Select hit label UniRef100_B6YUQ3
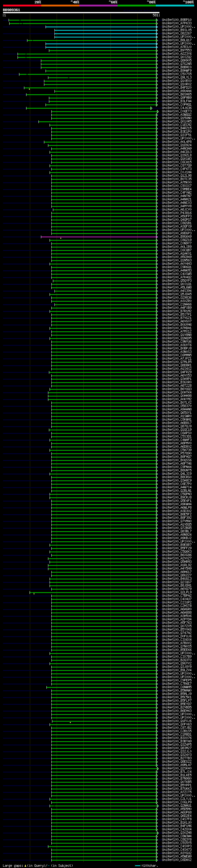The width and height of the screenshot is (197, 868). 176,389
